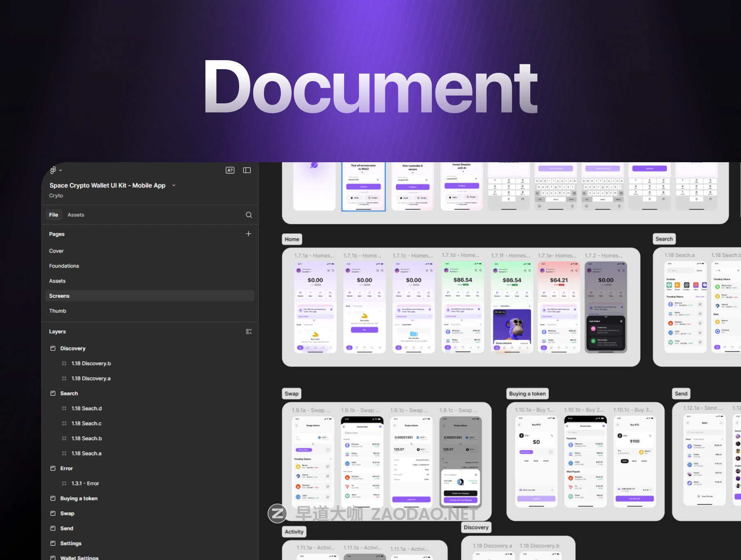Image resolution: width=741 pixels, height=560 pixels.
Task: Click the search magnifier icon
Action: (x=249, y=215)
